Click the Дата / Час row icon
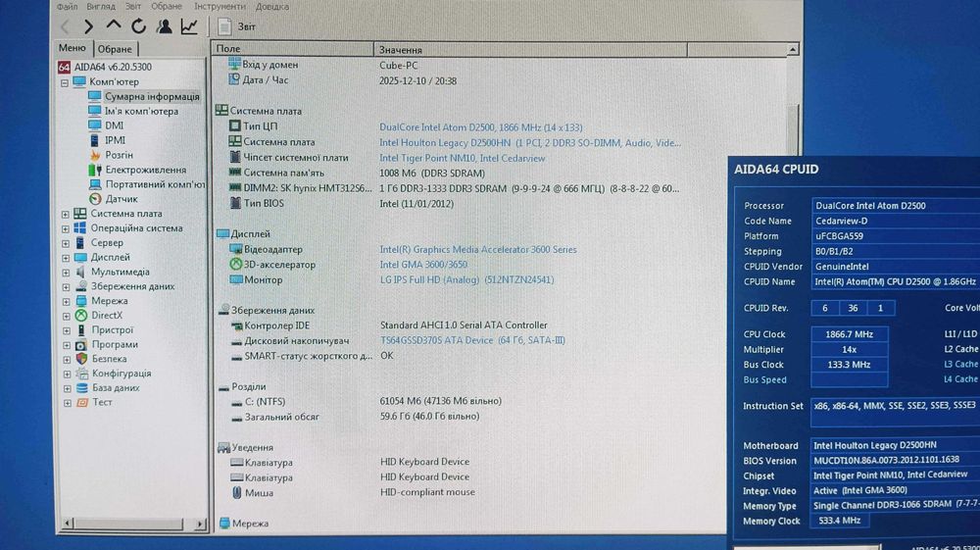This screenshot has height=550, width=980. coord(234,79)
